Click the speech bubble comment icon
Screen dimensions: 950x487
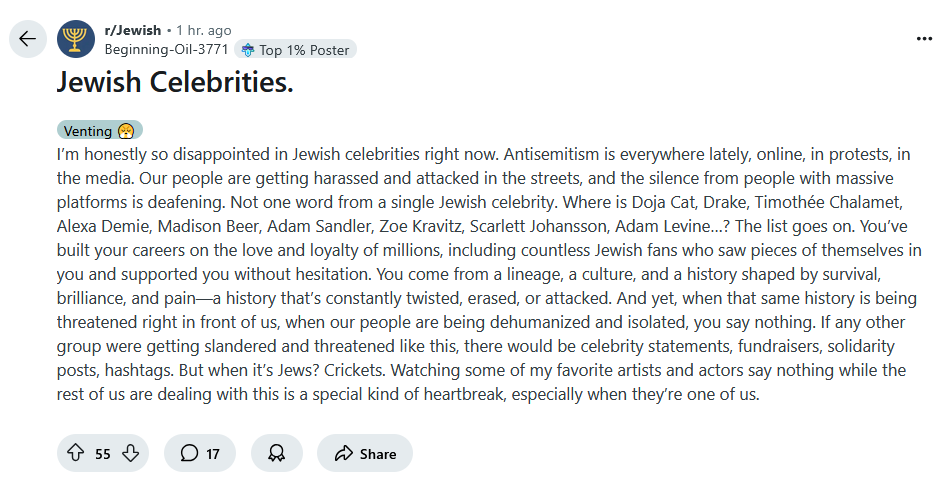[x=189, y=453]
